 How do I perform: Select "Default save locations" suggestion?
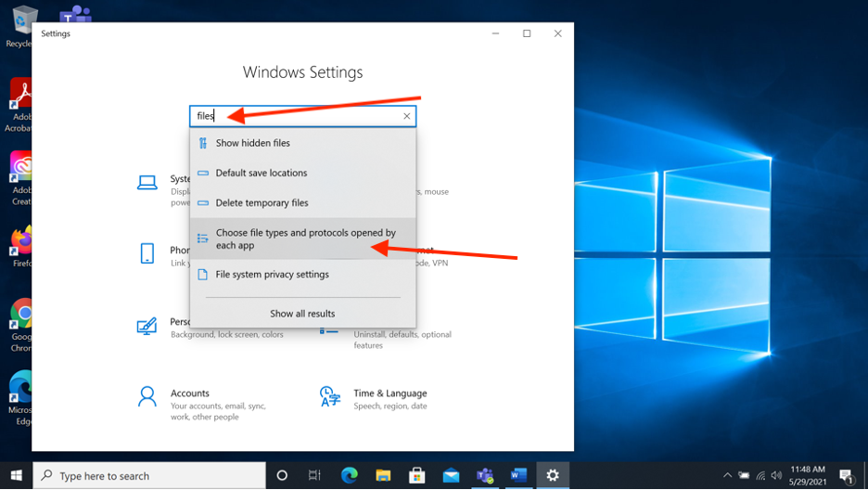(x=261, y=173)
